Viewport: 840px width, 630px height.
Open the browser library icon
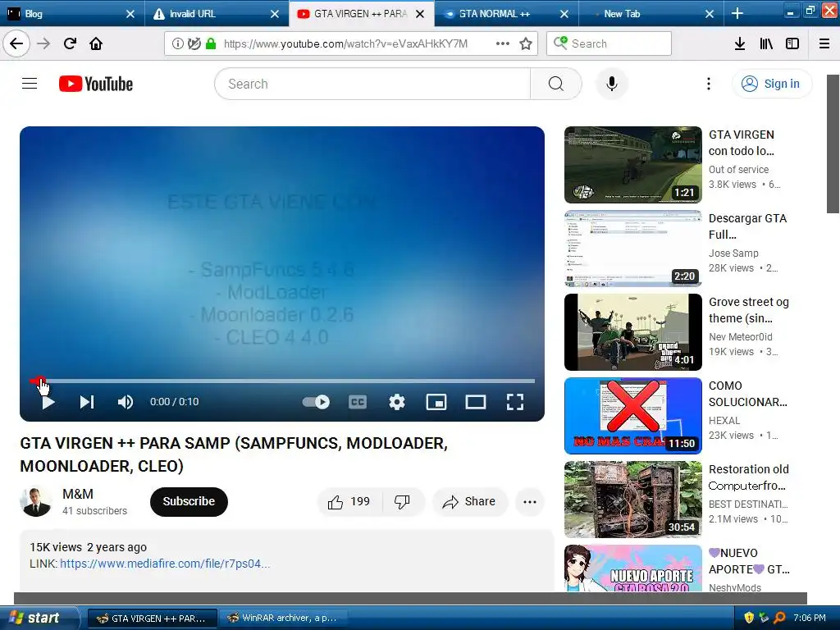pyautogui.click(x=766, y=43)
